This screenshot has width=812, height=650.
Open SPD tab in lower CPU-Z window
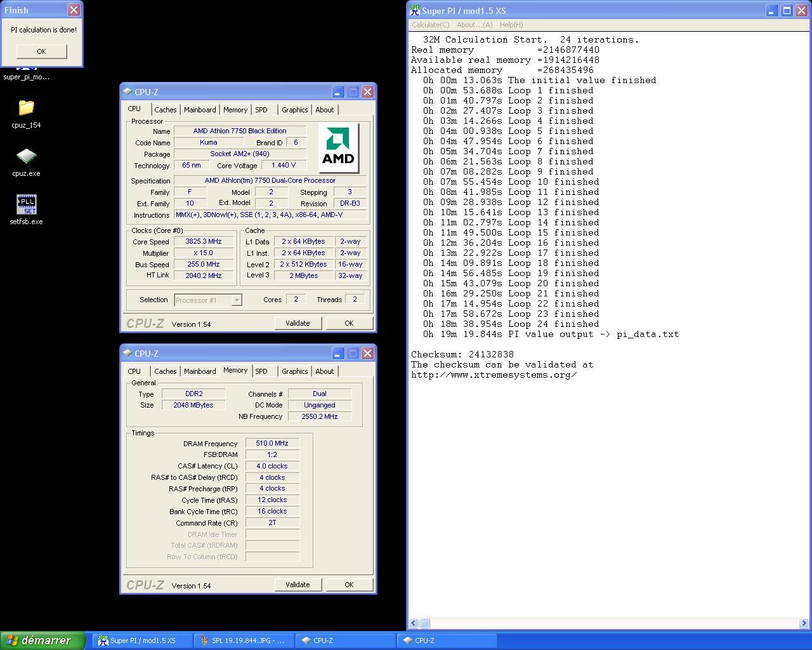(261, 371)
